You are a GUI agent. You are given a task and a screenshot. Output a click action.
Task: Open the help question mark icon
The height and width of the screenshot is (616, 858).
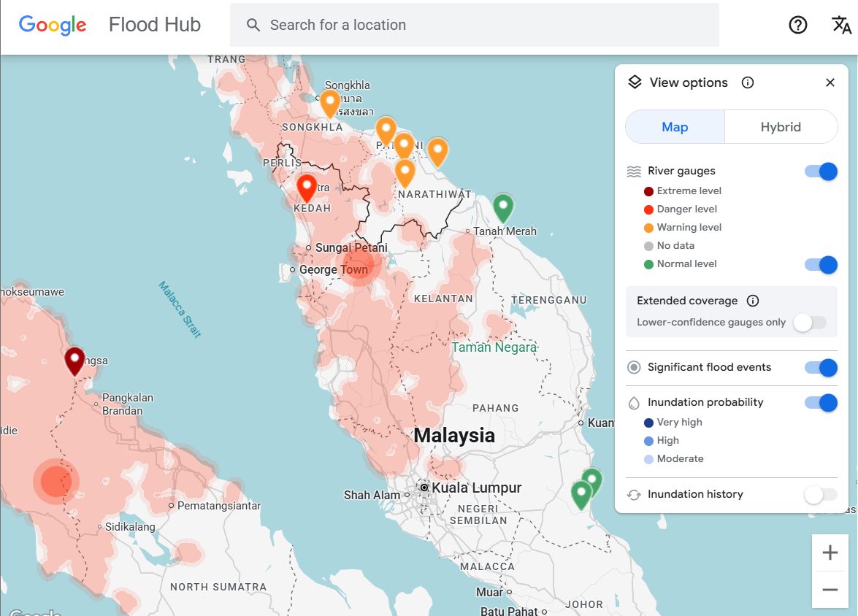[798, 25]
